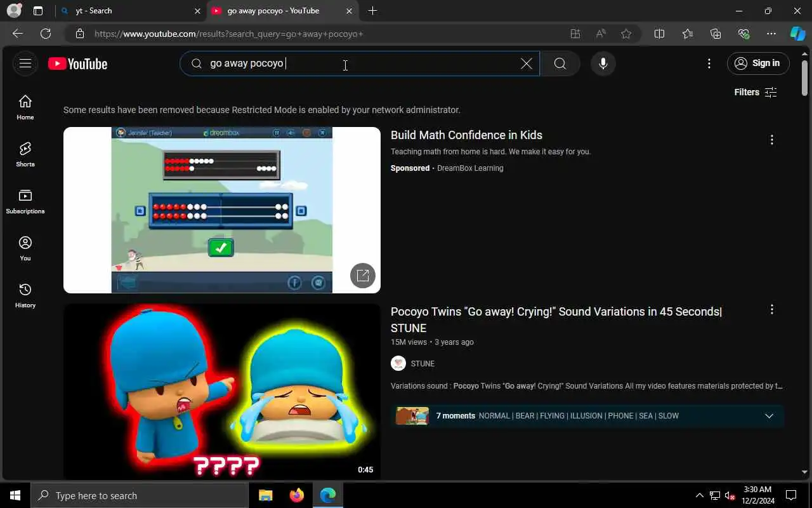The width and height of the screenshot is (812, 508).
Task: Open a new browser tab
Action: [x=372, y=11]
